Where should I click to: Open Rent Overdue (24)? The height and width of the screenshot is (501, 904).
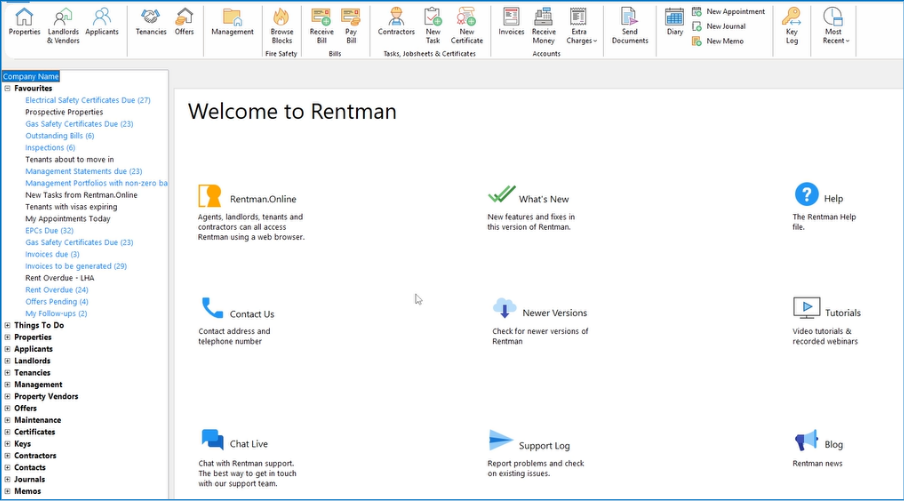pos(56,290)
